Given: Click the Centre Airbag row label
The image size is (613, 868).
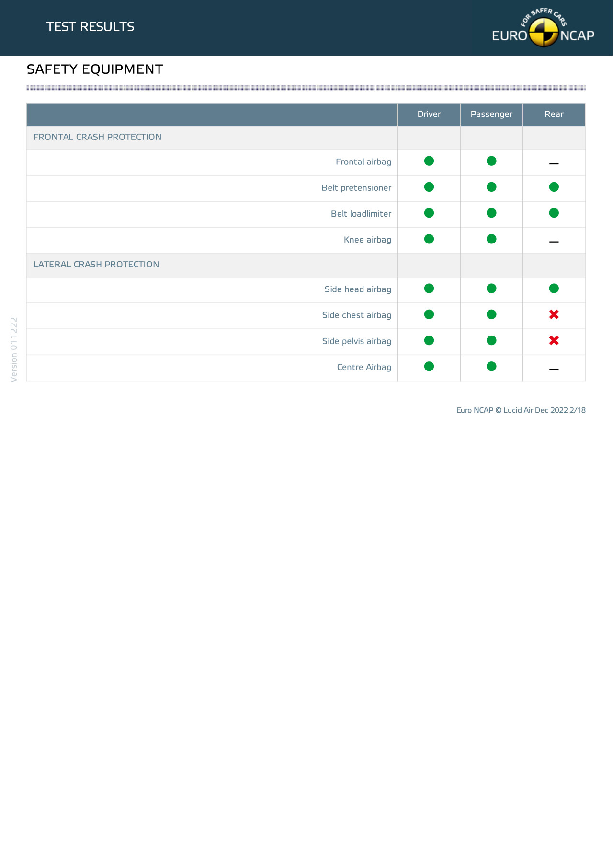Looking at the screenshot, I should click(x=364, y=367).
